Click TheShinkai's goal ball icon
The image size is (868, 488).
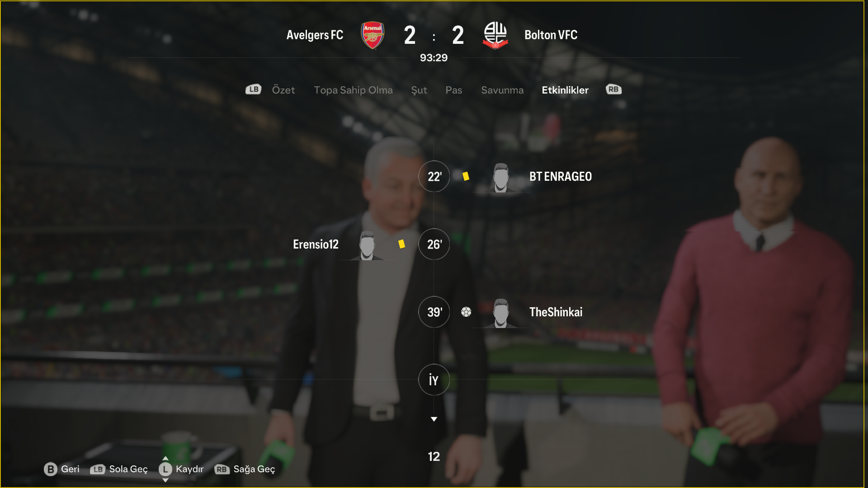[x=466, y=312]
